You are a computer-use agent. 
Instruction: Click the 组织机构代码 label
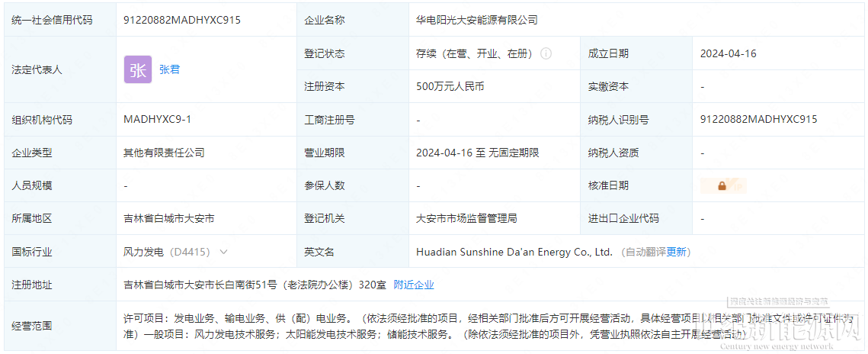point(42,120)
